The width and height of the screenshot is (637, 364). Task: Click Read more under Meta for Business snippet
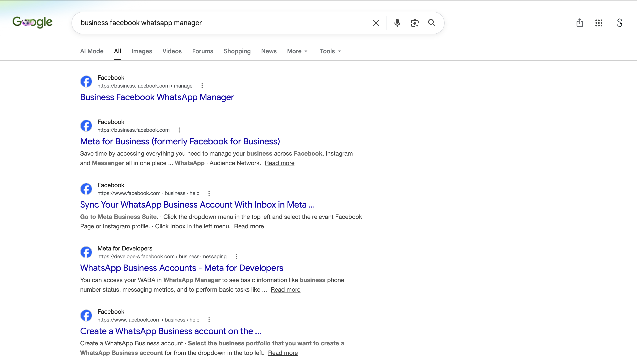click(279, 163)
